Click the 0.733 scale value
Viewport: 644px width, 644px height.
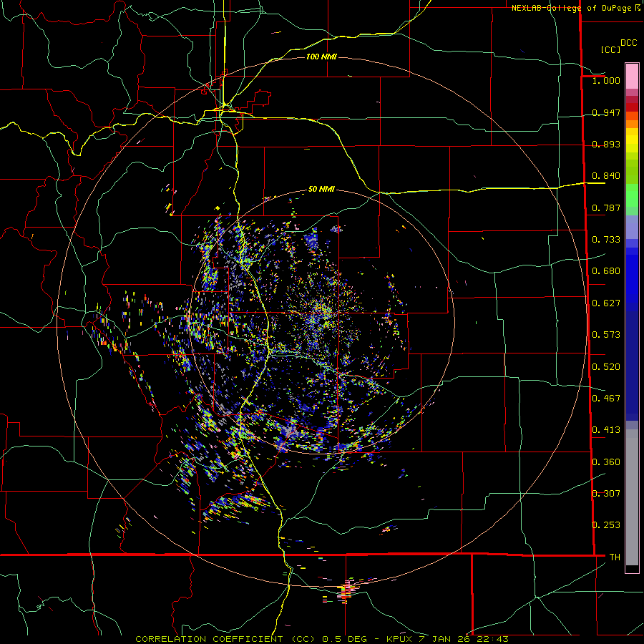606,240
